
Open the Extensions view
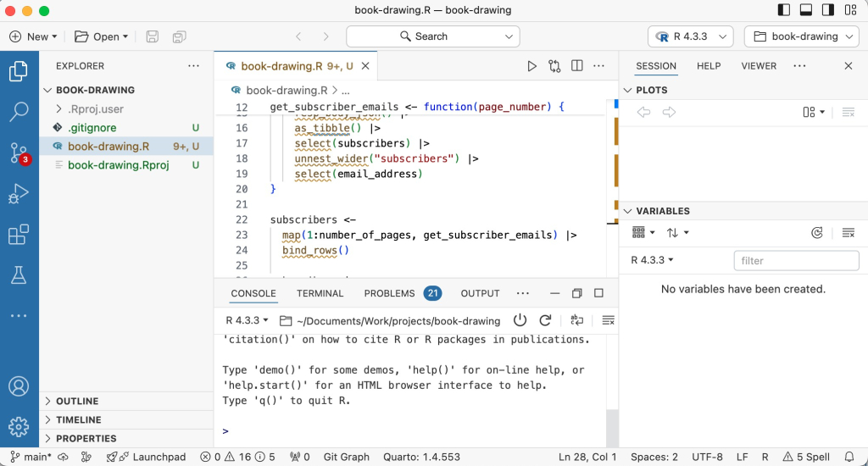point(19,234)
